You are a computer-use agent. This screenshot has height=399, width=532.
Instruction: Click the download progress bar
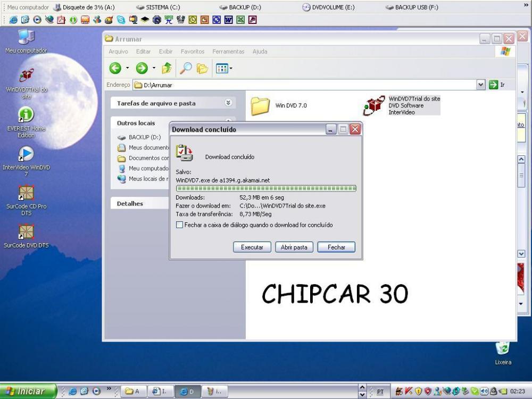tap(266, 188)
